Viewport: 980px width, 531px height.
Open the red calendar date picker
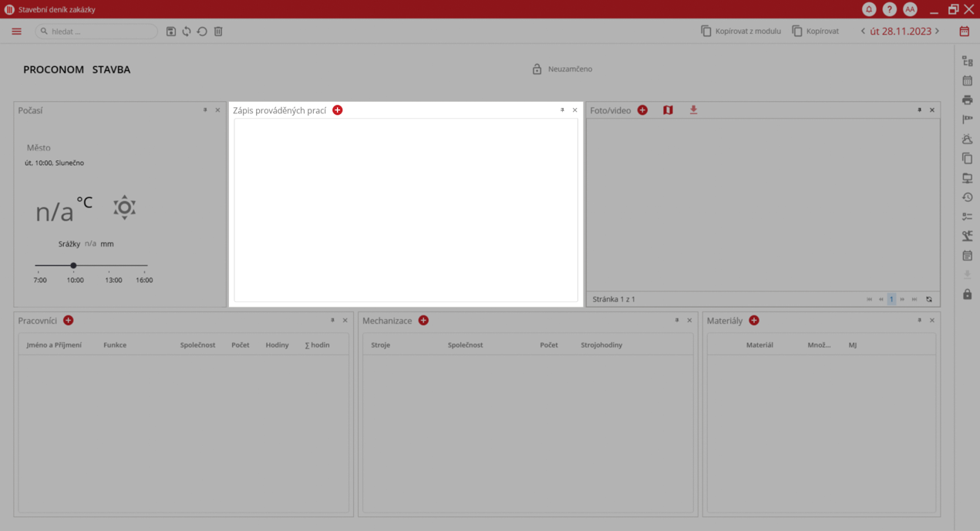tap(964, 32)
